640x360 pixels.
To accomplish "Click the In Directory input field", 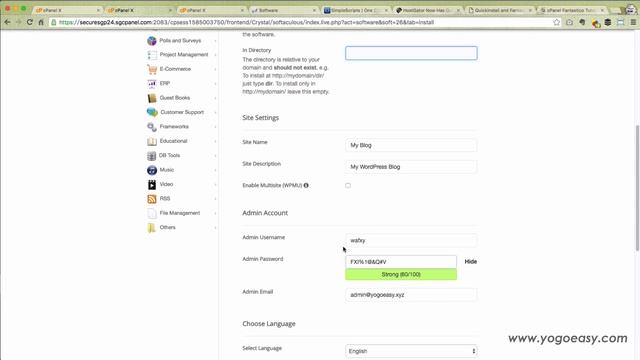I will [x=411, y=53].
